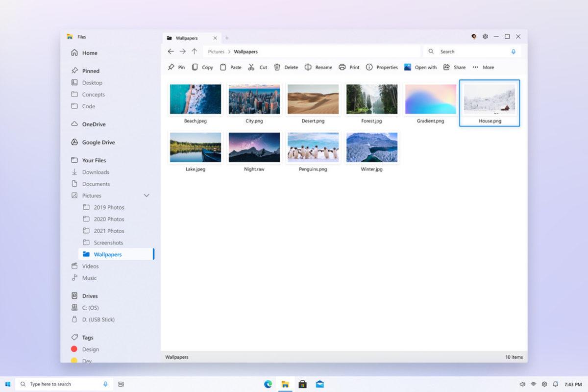Delete the selected file
This screenshot has height=392, width=588.
click(286, 67)
